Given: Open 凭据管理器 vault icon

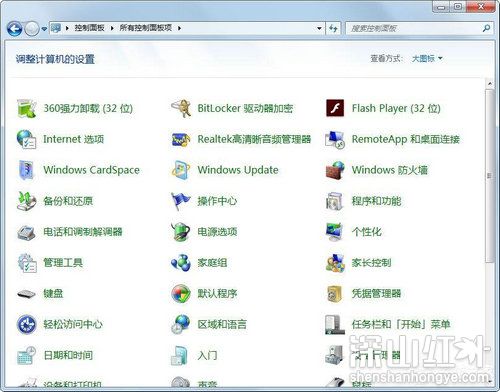Looking at the screenshot, I should coord(335,294).
